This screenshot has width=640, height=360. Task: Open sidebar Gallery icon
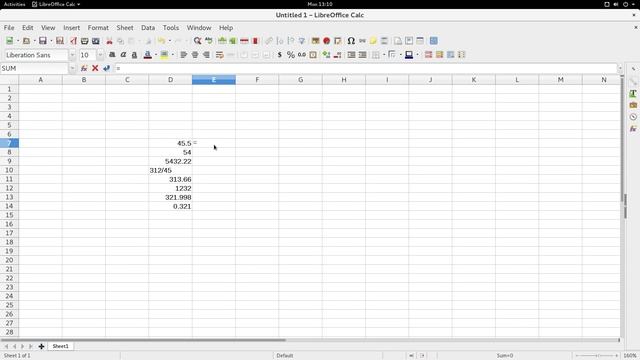pyautogui.click(x=633, y=105)
